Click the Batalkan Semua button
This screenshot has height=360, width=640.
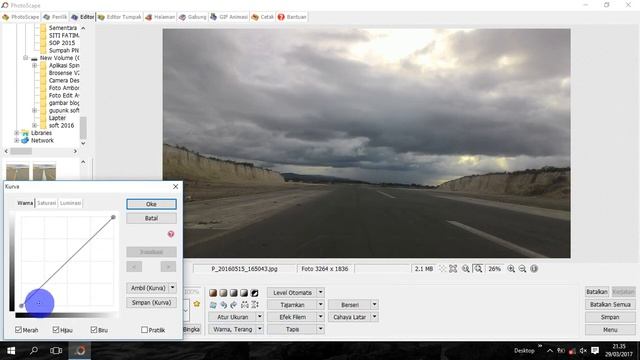pyautogui.click(x=610, y=304)
